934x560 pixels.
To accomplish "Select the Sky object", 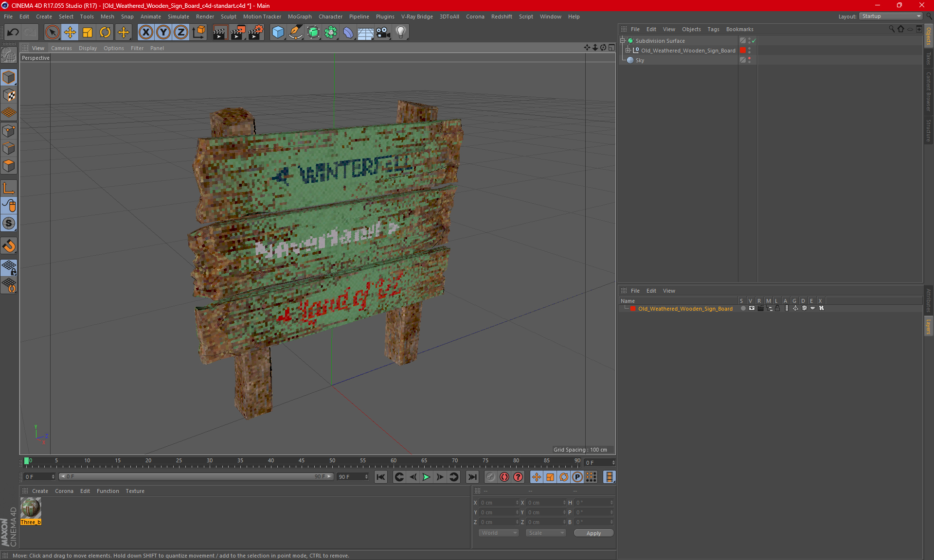I will tap(640, 60).
